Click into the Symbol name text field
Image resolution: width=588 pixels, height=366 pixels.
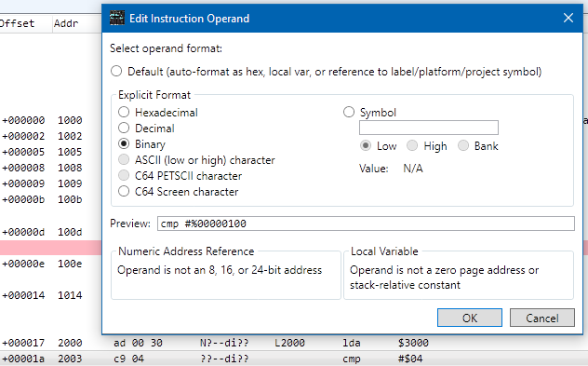(429, 128)
